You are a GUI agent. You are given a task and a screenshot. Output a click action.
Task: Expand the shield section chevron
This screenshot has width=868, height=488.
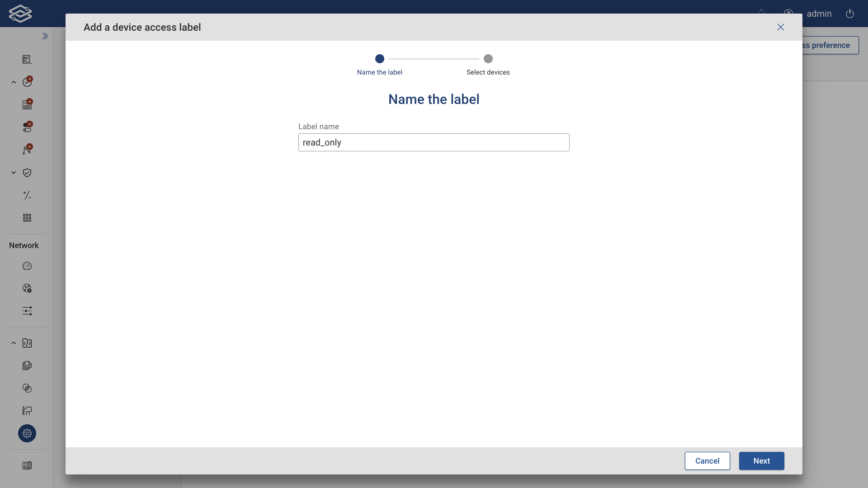coord(14,173)
